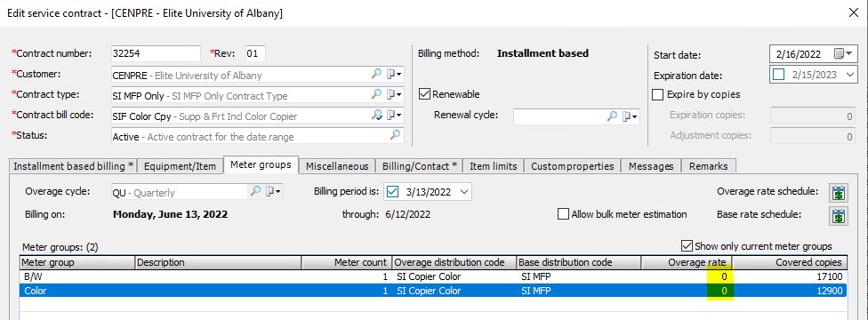Check Expire by copies option
The image size is (868, 320).
tap(657, 95)
